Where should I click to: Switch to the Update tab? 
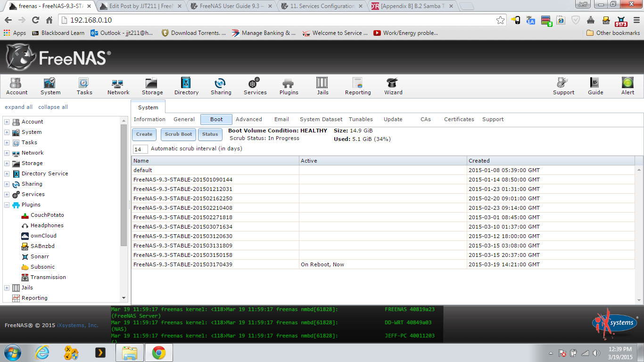point(393,119)
